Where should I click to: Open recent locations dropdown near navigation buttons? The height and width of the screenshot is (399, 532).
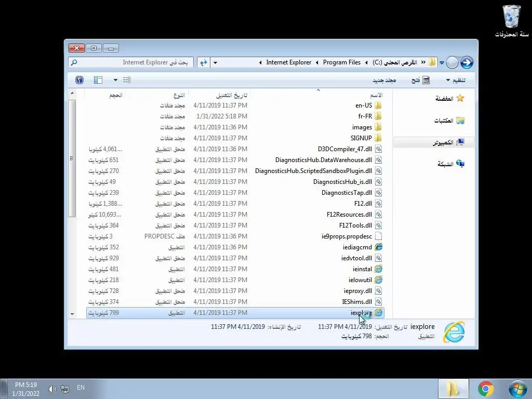click(x=442, y=63)
